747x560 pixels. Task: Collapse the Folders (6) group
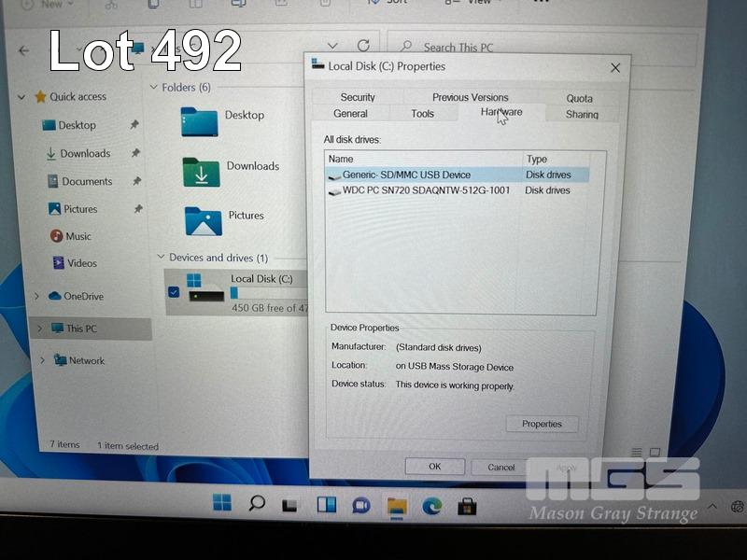pos(154,88)
